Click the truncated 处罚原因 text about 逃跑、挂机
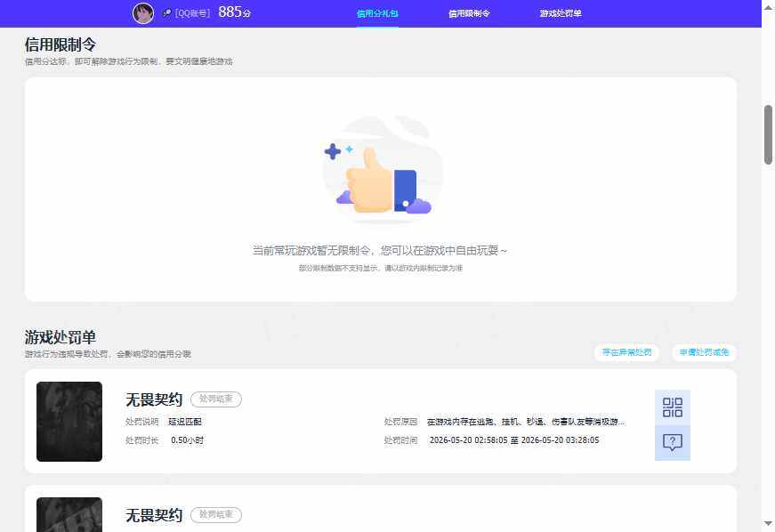The height and width of the screenshot is (532, 775). click(526, 422)
